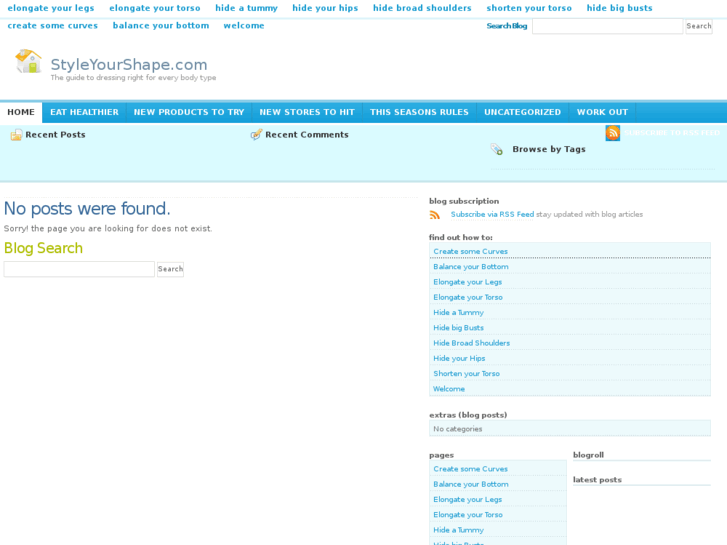Click Subscribe via RSS Feed link

tap(492, 214)
